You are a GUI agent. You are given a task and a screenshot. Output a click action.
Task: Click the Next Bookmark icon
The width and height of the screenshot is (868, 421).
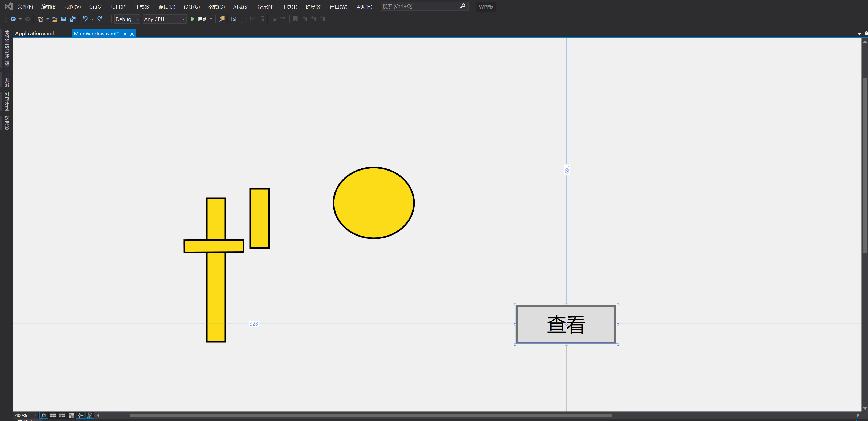pos(314,19)
